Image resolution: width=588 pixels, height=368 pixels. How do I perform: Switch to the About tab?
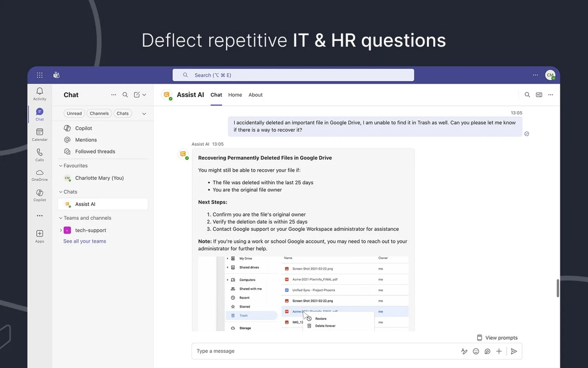pos(255,95)
